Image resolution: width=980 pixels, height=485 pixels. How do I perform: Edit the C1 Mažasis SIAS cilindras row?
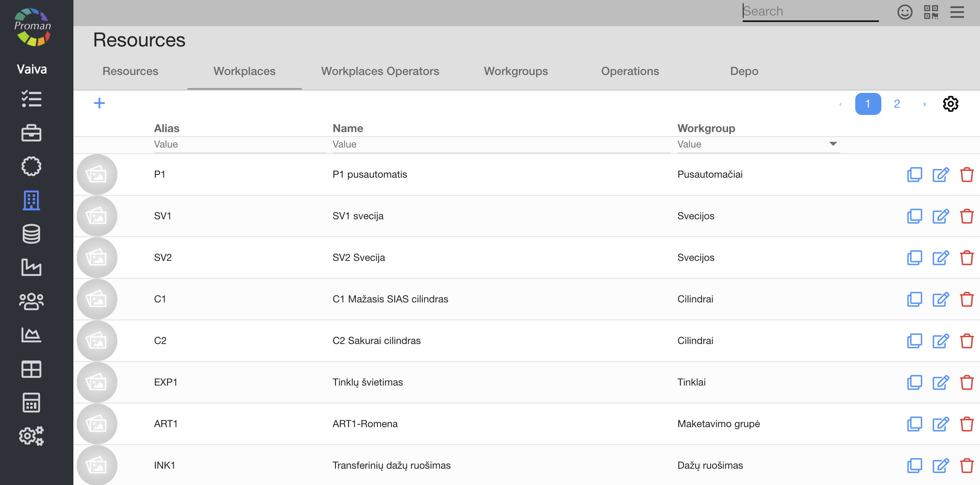coord(940,299)
